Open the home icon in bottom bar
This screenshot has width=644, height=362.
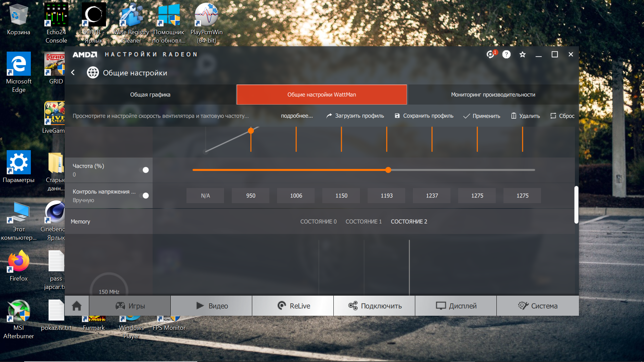pos(77,306)
